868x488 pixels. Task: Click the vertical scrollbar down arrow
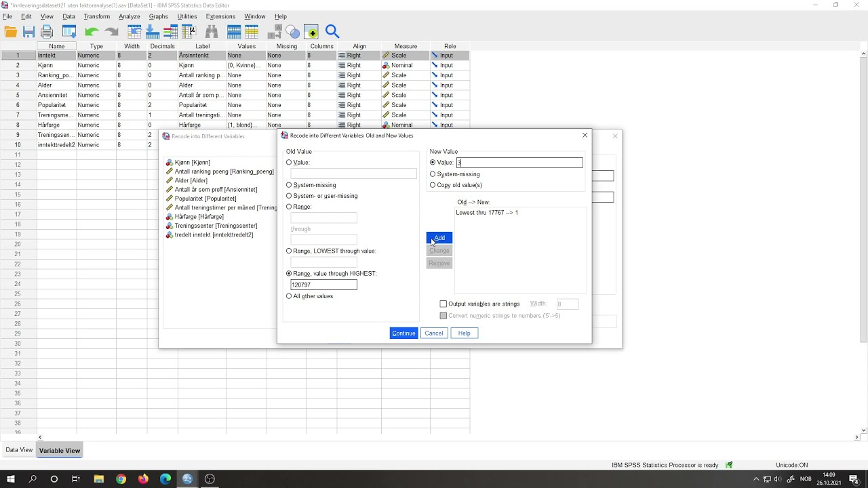(863, 430)
